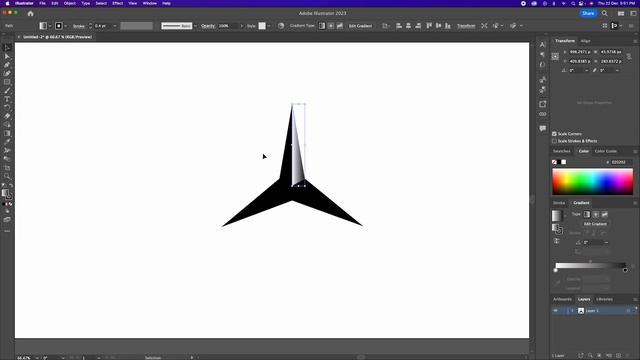This screenshot has width=640, height=360.
Task: Toggle the Scale Corners checkbox
Action: [554, 134]
